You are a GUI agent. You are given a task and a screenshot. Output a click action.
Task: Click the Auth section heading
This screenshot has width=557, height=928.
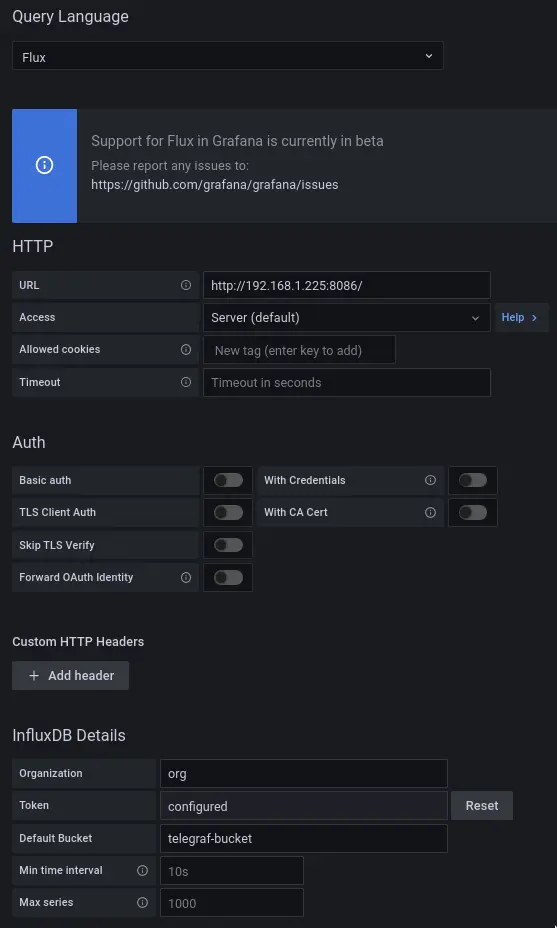coord(29,442)
